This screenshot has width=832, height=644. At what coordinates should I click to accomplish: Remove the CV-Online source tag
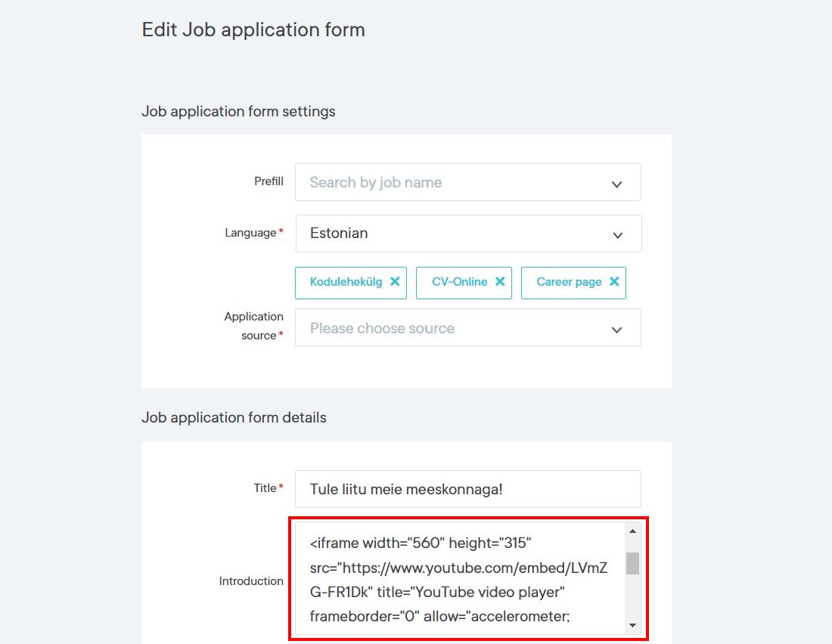click(500, 282)
